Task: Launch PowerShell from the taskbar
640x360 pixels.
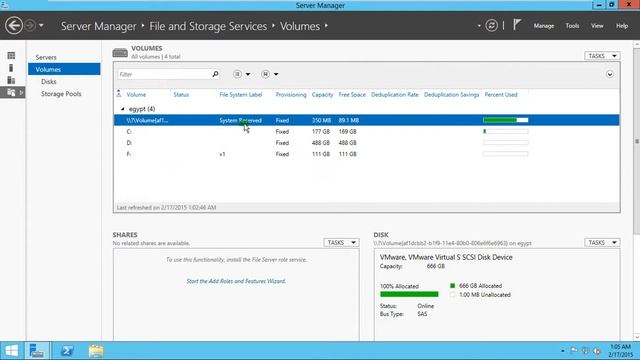Action: pos(67,351)
